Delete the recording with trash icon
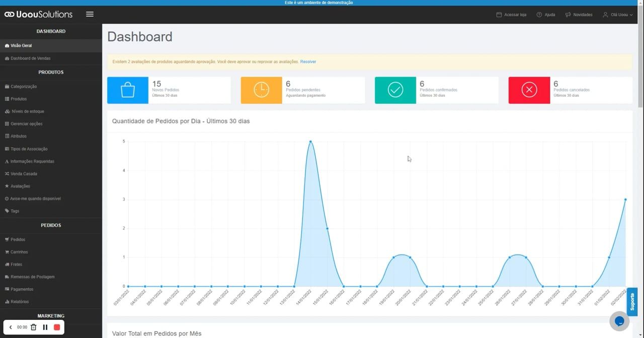This screenshot has width=644, height=338. click(34, 327)
